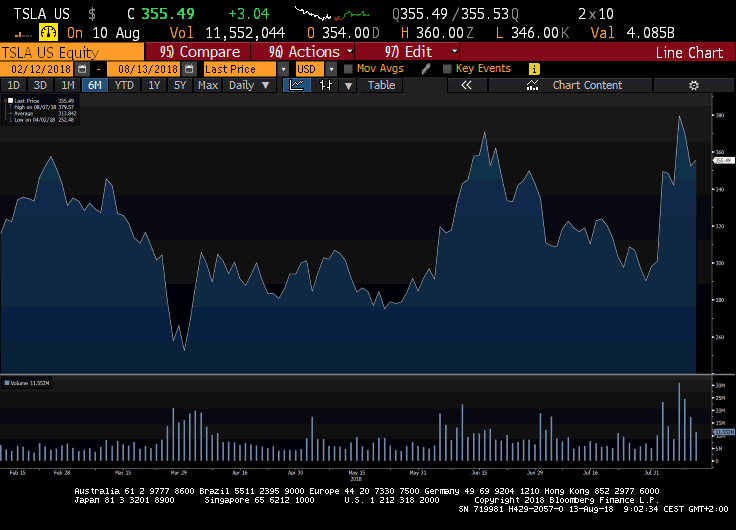Select the YTD range tab
The image size is (736, 530).
[124, 85]
